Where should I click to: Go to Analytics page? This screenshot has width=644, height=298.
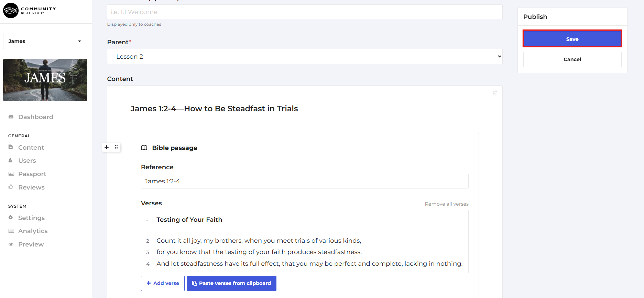[x=33, y=231]
